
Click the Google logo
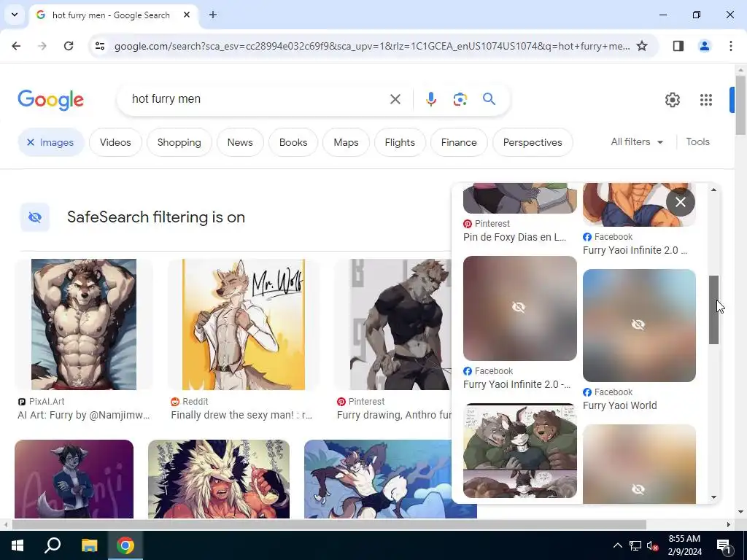tap(50, 99)
